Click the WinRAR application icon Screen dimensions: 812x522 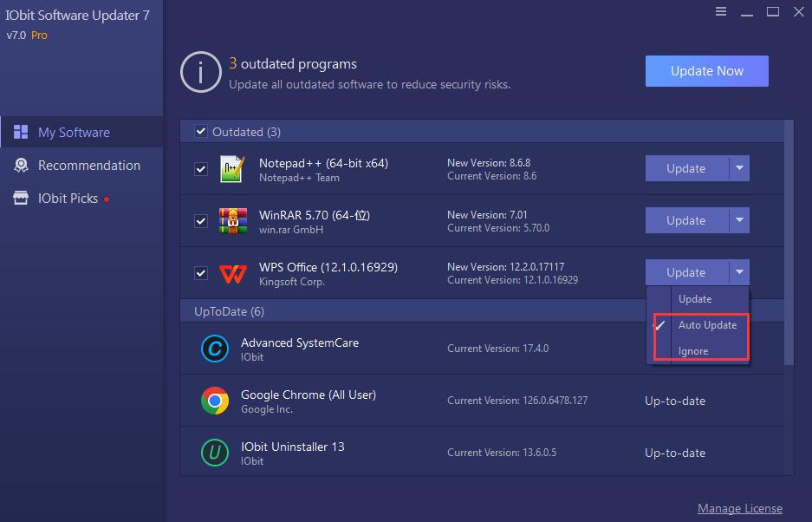coord(232,221)
